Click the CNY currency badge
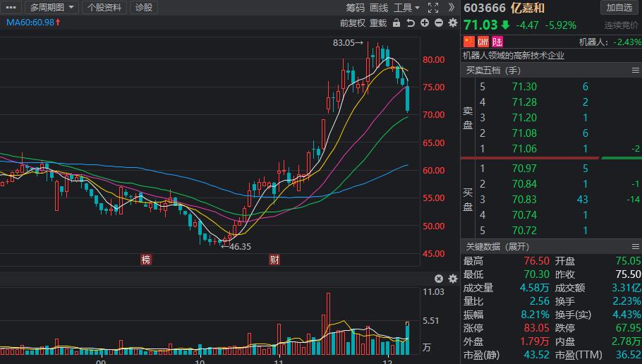Viewport: 642px width, 364px height. pos(483,42)
